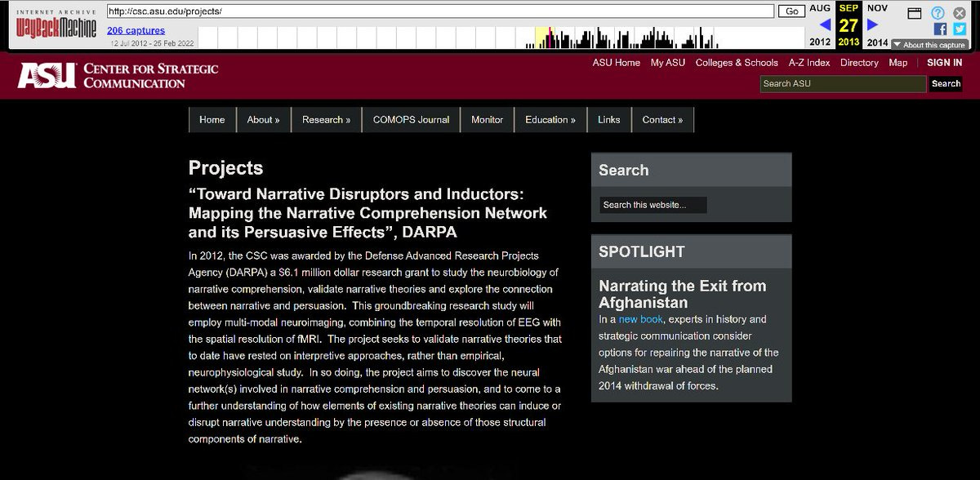
Task: Expand the About » menu
Action: 263,119
